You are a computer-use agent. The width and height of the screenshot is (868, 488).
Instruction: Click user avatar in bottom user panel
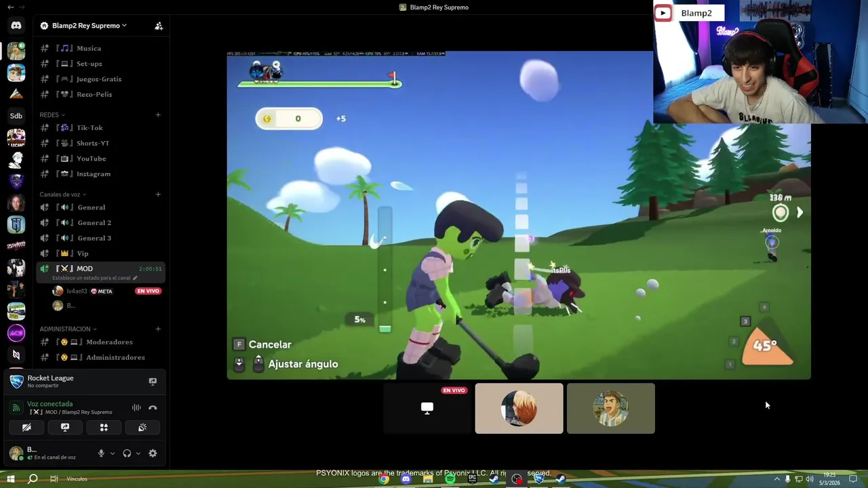click(16, 453)
